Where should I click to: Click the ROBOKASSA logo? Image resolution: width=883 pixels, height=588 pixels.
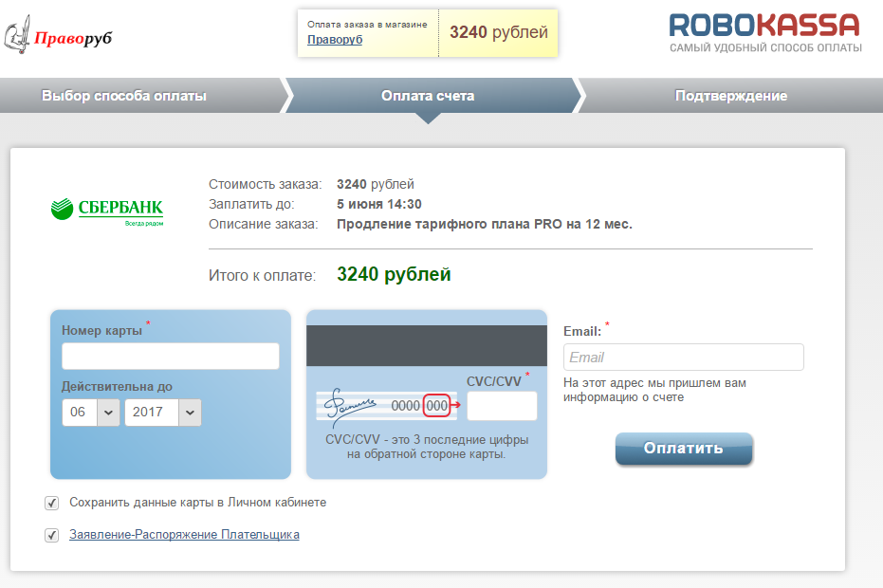pos(764,32)
